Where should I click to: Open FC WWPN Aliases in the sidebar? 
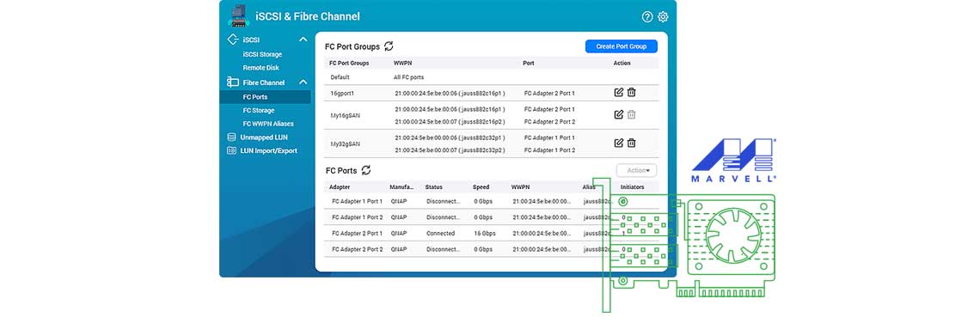tap(268, 124)
